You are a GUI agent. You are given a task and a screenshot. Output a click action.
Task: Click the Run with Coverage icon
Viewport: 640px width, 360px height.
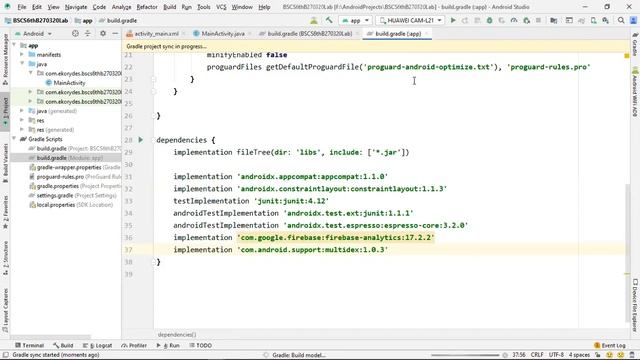(x=502, y=20)
